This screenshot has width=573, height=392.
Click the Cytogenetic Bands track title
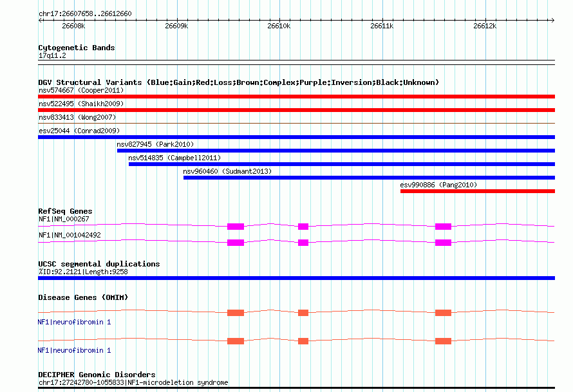click(x=77, y=48)
